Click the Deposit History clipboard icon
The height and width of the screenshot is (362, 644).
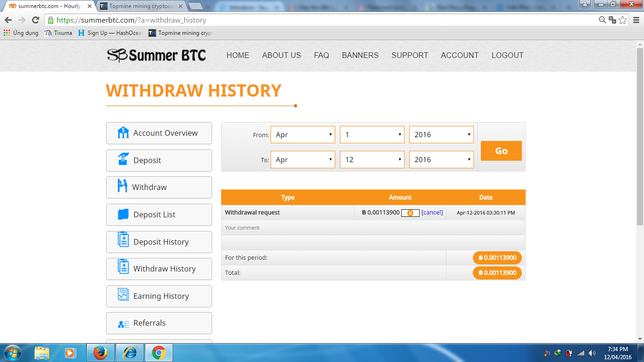tap(123, 240)
